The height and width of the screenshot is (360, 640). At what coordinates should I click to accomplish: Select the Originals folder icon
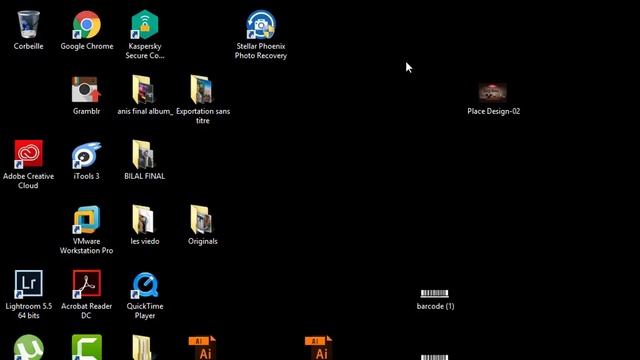(202, 219)
